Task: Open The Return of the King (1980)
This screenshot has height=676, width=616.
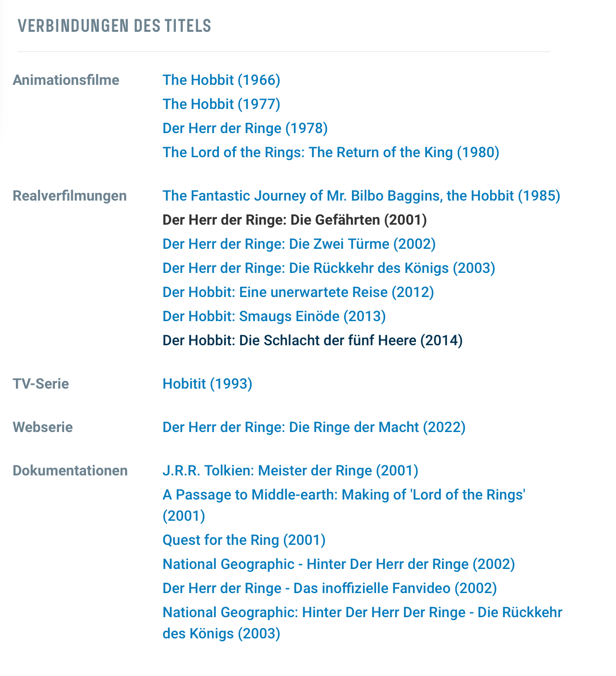Action: pyautogui.click(x=331, y=152)
